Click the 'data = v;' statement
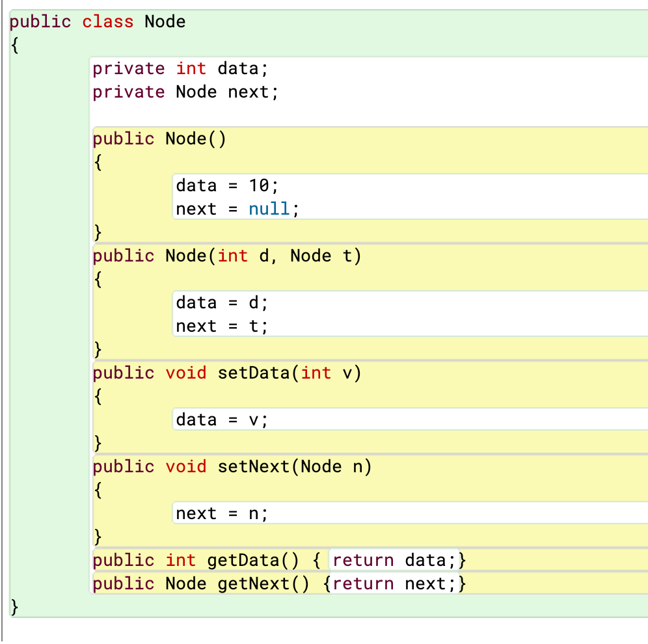The width and height of the screenshot is (648, 644). coord(222,420)
